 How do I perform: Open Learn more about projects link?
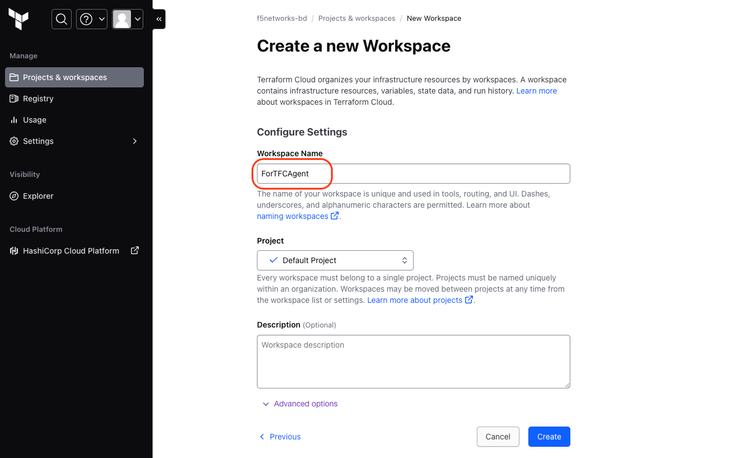pos(415,300)
